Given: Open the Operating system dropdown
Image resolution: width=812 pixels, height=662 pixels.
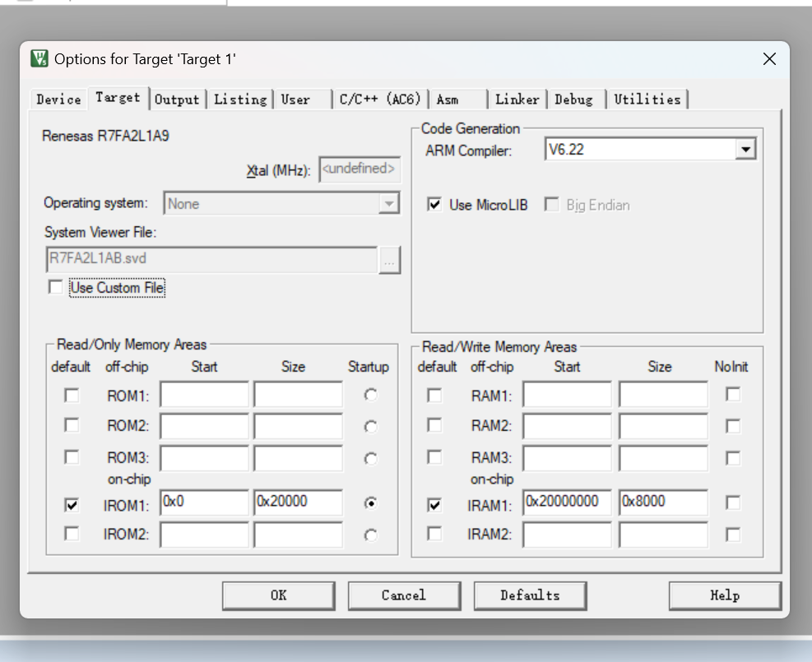Looking at the screenshot, I should [388, 203].
